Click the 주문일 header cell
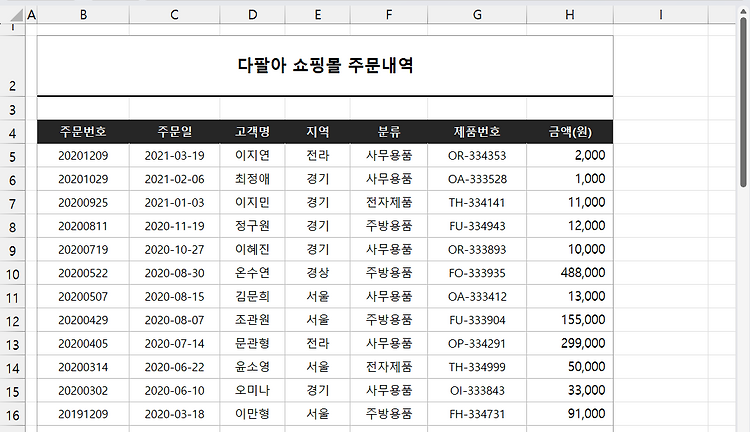 (175, 132)
